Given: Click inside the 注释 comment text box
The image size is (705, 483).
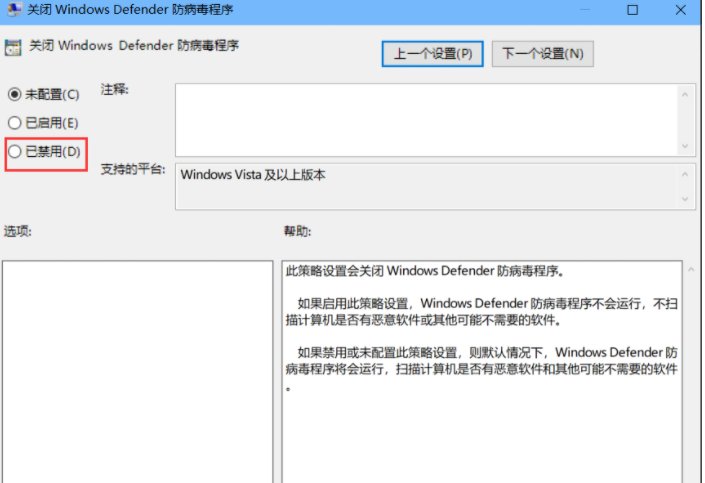Looking at the screenshot, I should 426,120.
